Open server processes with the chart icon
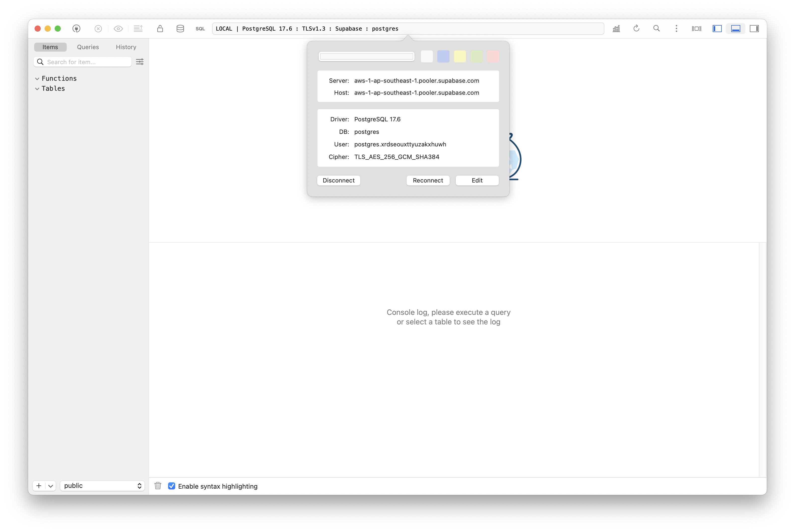Viewport: 795px width, 532px height. coord(616,29)
